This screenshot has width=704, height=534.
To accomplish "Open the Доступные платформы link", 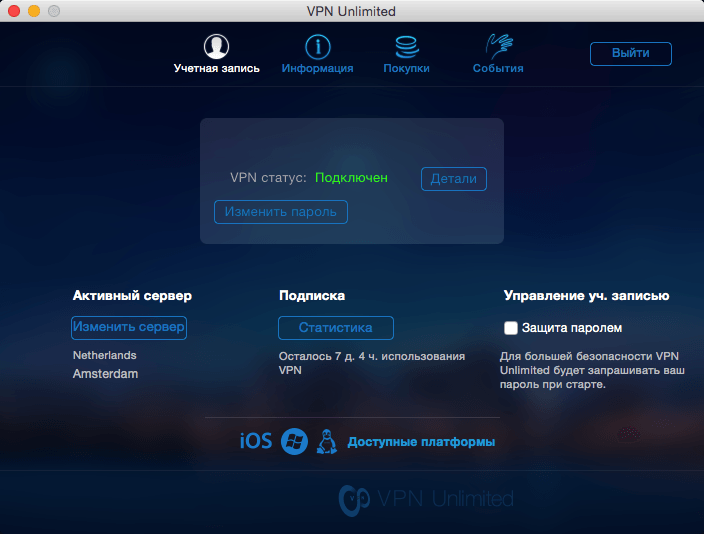I will [421, 442].
